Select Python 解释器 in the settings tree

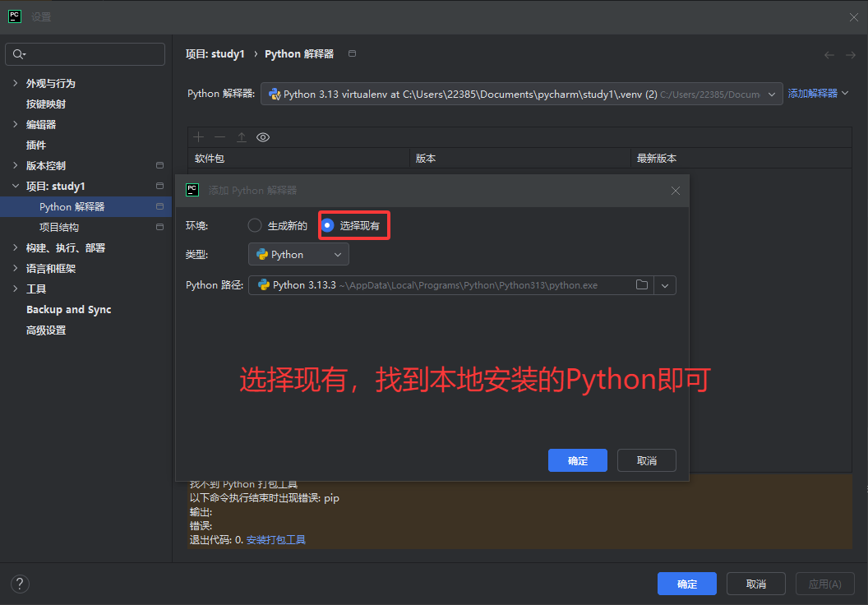click(x=85, y=206)
